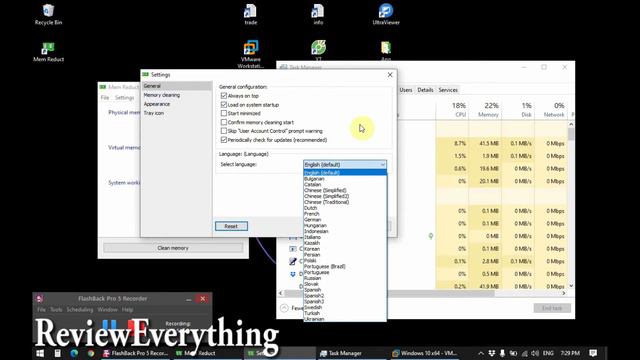Click the Reset button in Settings

pos(231,226)
